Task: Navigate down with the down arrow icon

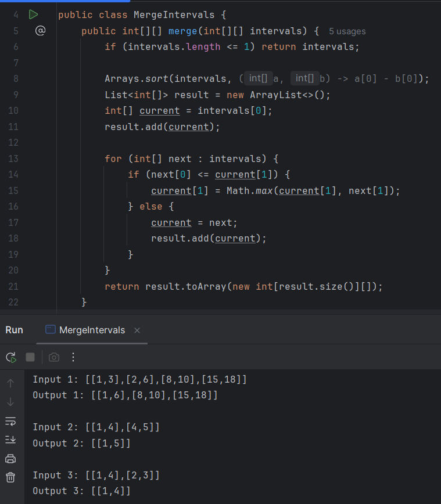Action: click(10, 402)
